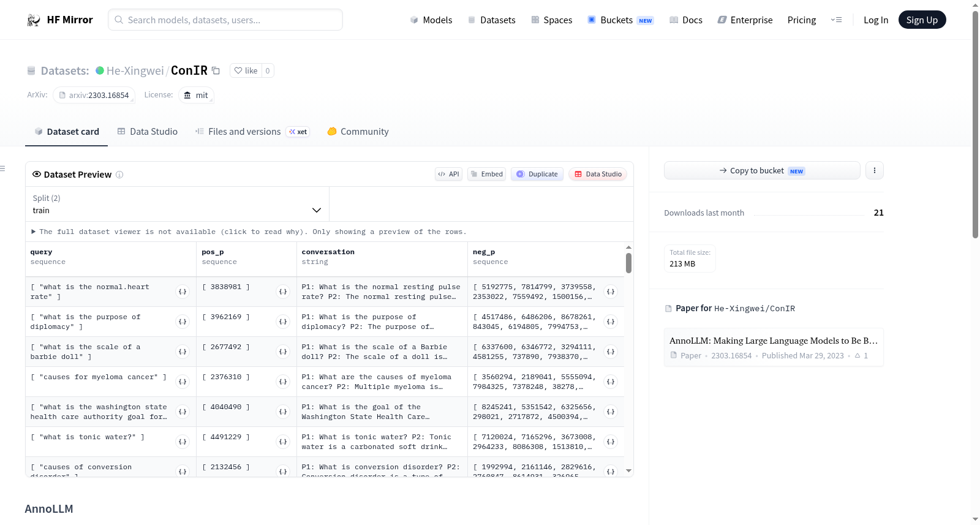Open the AnnoLLM paper card
Screen dimensions: 980x525
click(774, 347)
